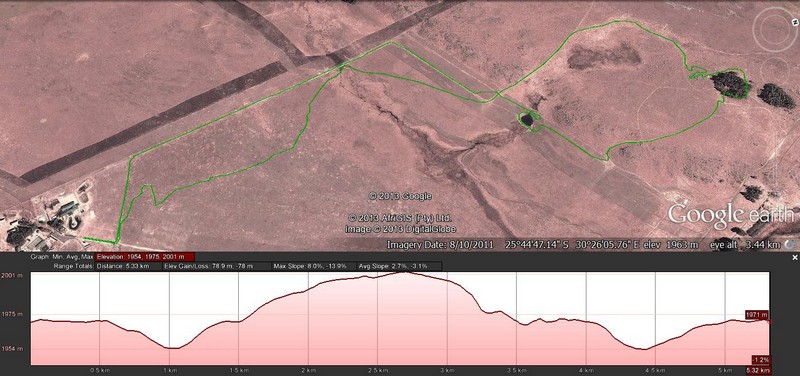Click the elevation peak near 2001 m
The image size is (800, 376).
point(404,273)
